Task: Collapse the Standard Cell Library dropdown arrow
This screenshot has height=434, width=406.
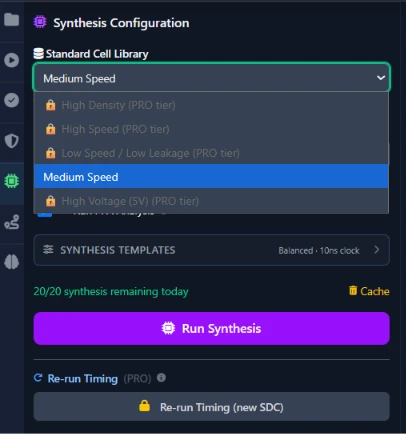Action: pyautogui.click(x=381, y=78)
